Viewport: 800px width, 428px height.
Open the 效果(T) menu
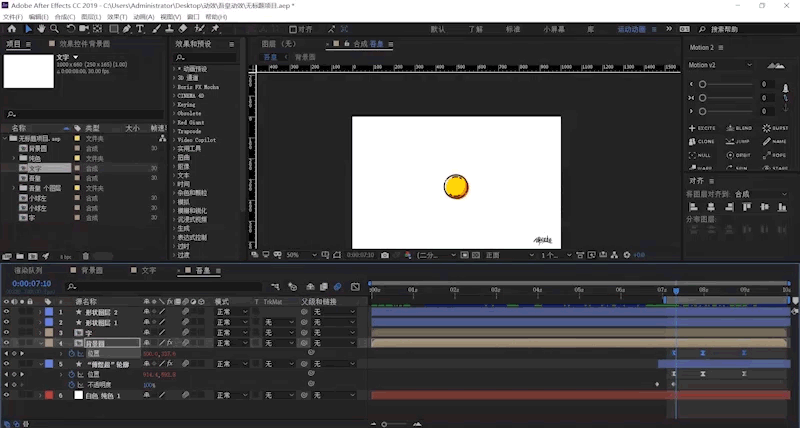click(117, 17)
